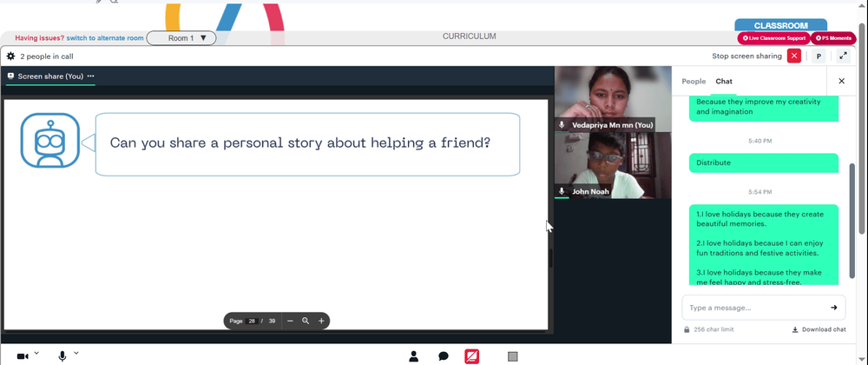868x365 pixels.
Task: Switch to the People tab
Action: (x=694, y=81)
